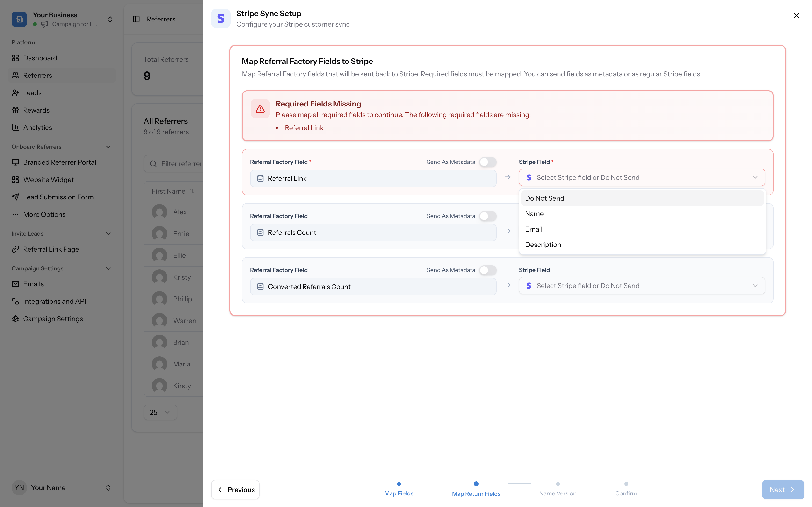Open the Dashboard from the sidebar

coord(40,58)
